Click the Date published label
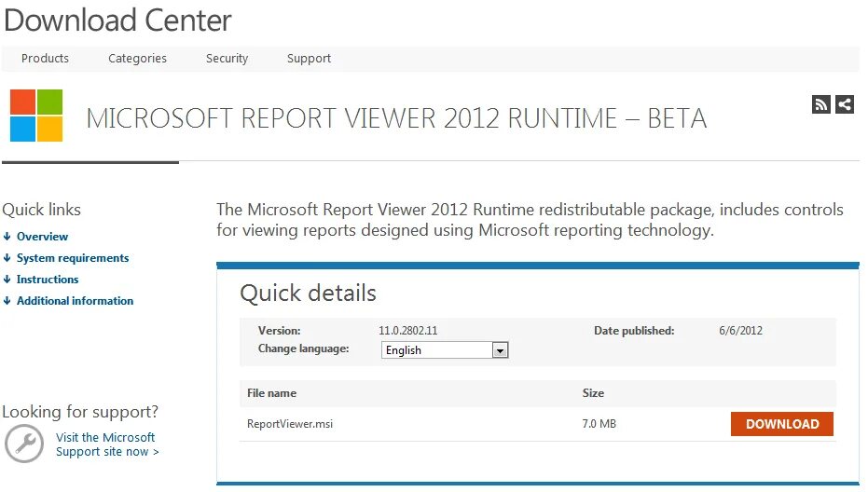This screenshot has width=868, height=492. (x=634, y=331)
